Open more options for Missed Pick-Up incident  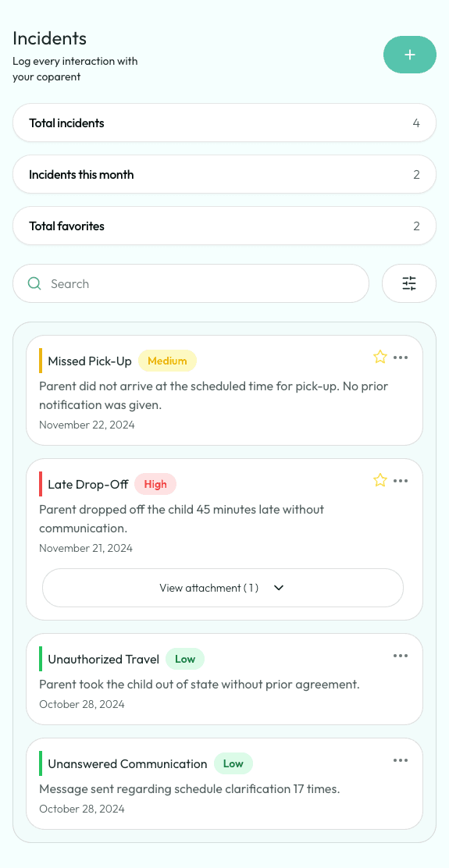(401, 357)
